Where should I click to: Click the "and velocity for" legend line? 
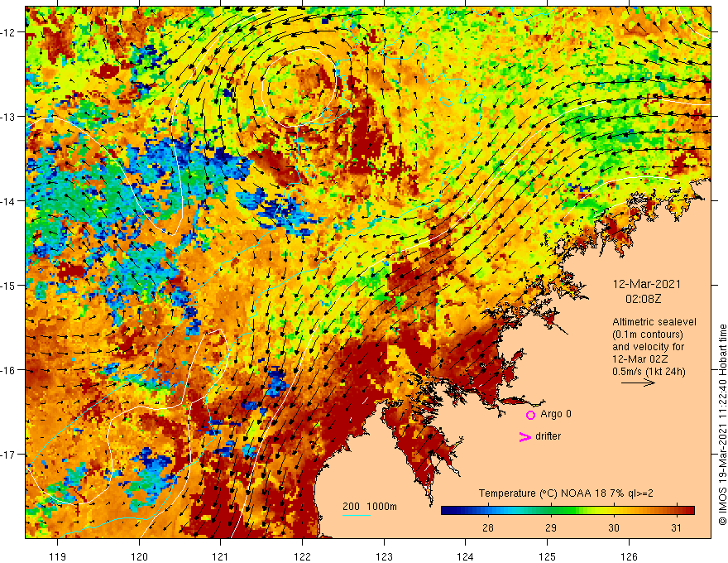[x=648, y=347]
